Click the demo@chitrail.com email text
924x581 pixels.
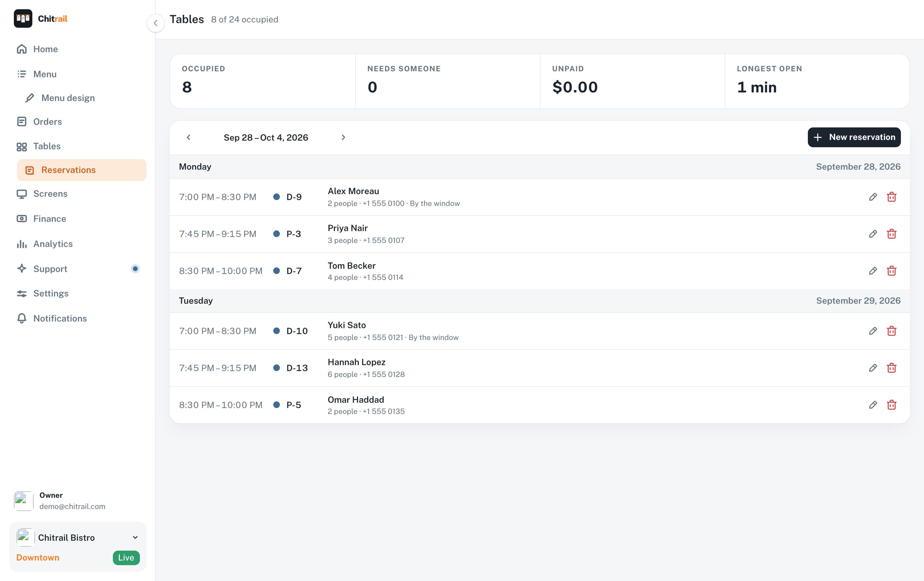click(x=72, y=506)
